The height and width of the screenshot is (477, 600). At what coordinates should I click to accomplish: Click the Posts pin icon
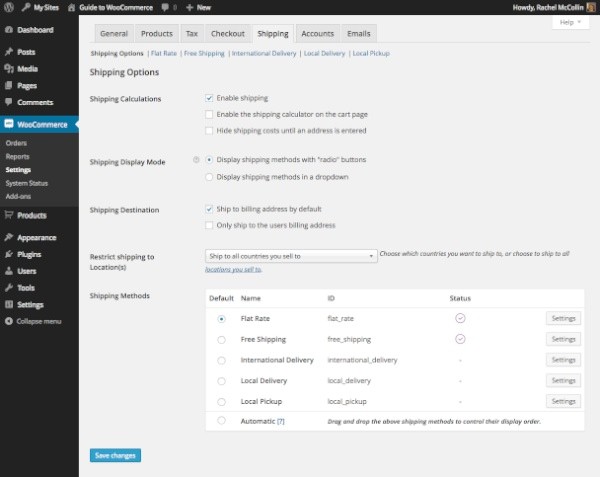(9, 52)
